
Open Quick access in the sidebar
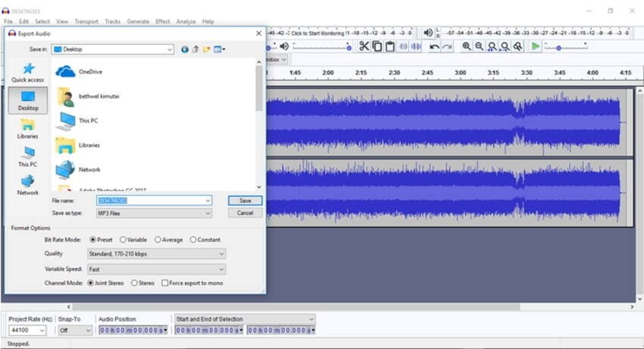(27, 73)
